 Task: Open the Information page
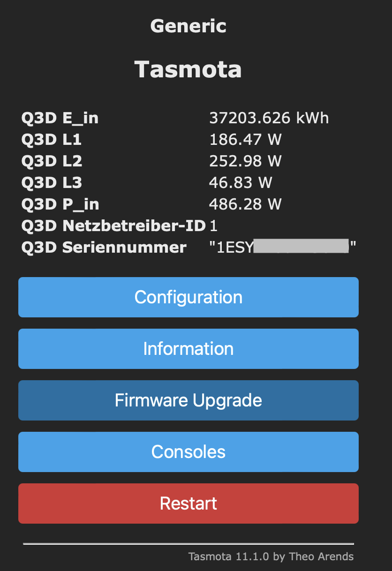click(x=188, y=348)
